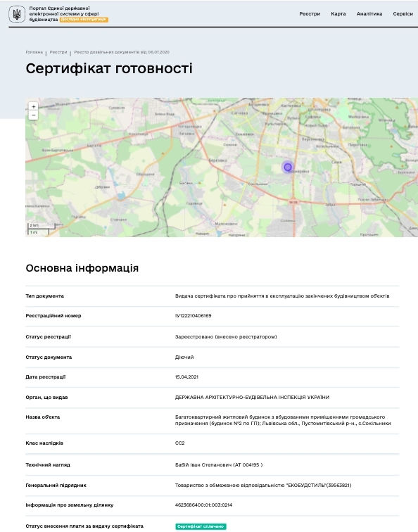This screenshot has width=418, height=532.
Task: Select the Багатоквартирний житловий будинок object name
Action: pos(283,420)
